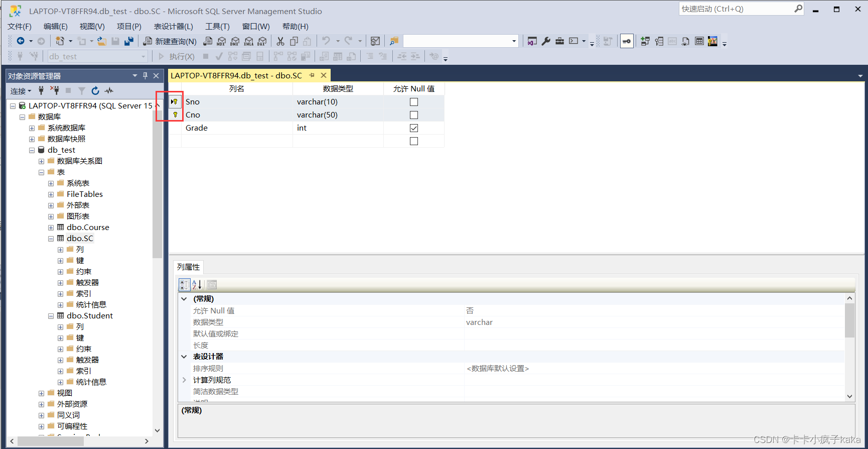The height and width of the screenshot is (449, 868).
Task: Expand the 计算列规范 property
Action: [184, 380]
